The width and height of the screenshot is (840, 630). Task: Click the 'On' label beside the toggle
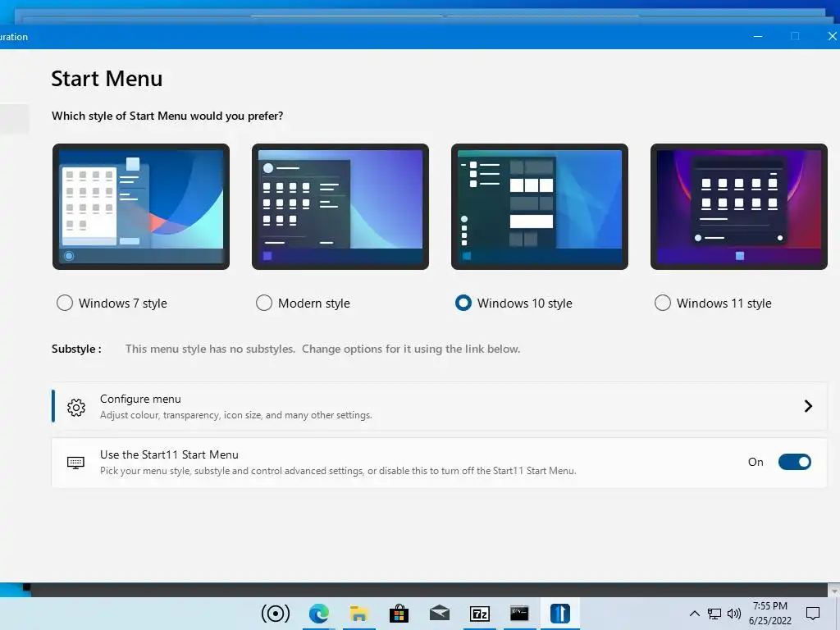pyautogui.click(x=756, y=462)
